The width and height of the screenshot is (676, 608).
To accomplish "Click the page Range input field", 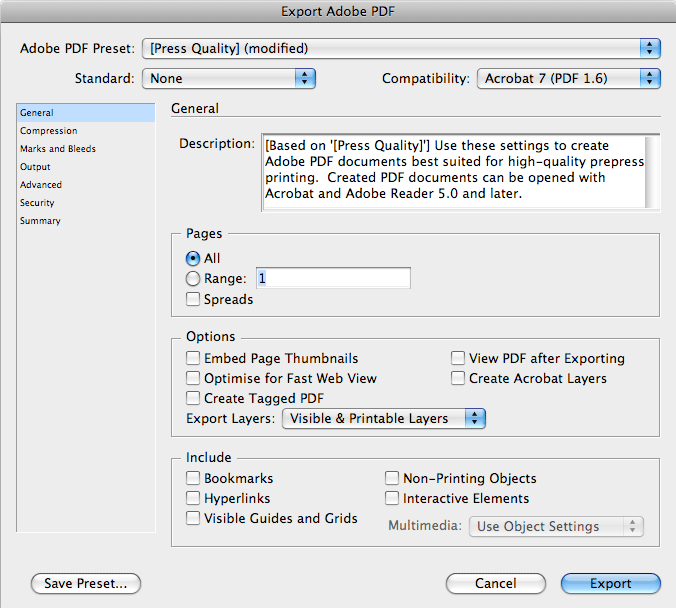I will point(333,278).
